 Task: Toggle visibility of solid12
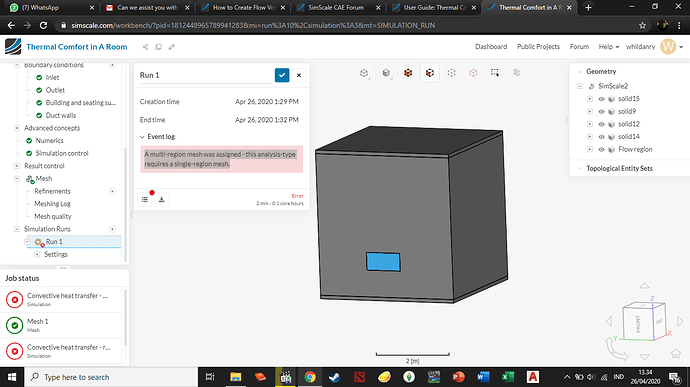[x=601, y=124]
